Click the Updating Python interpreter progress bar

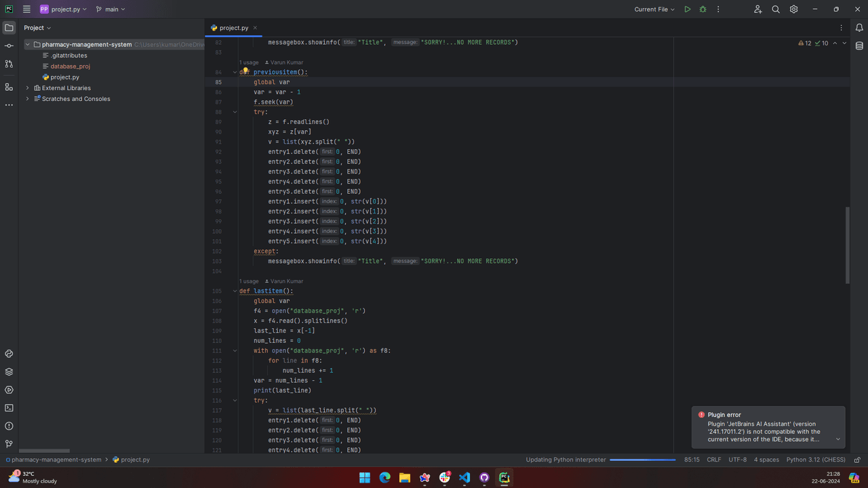point(642,460)
